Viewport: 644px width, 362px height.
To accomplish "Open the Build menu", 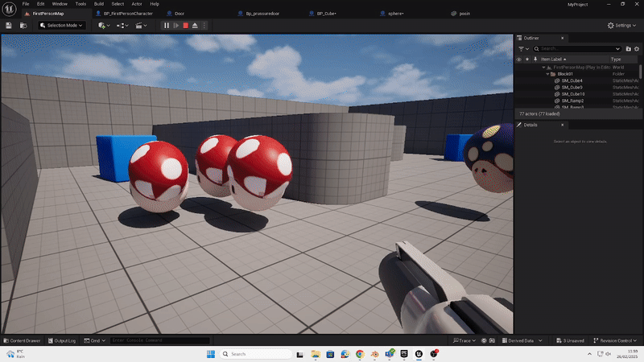I will click(x=99, y=4).
